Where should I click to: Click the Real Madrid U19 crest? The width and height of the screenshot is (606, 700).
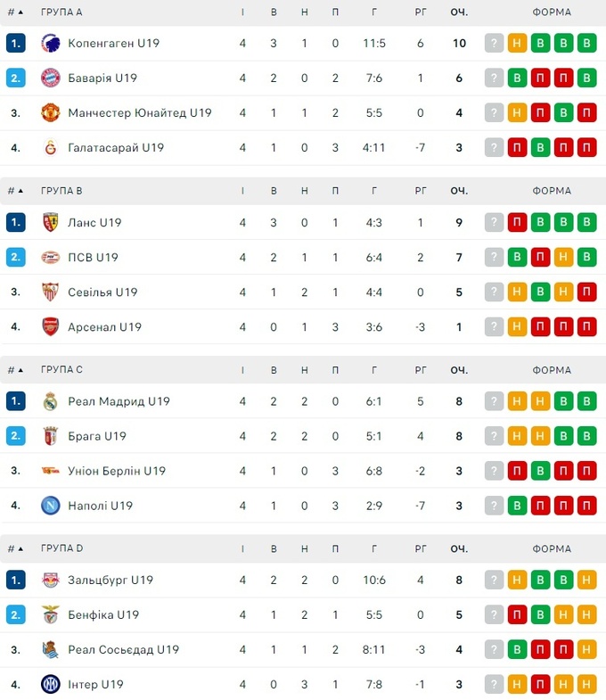50,401
